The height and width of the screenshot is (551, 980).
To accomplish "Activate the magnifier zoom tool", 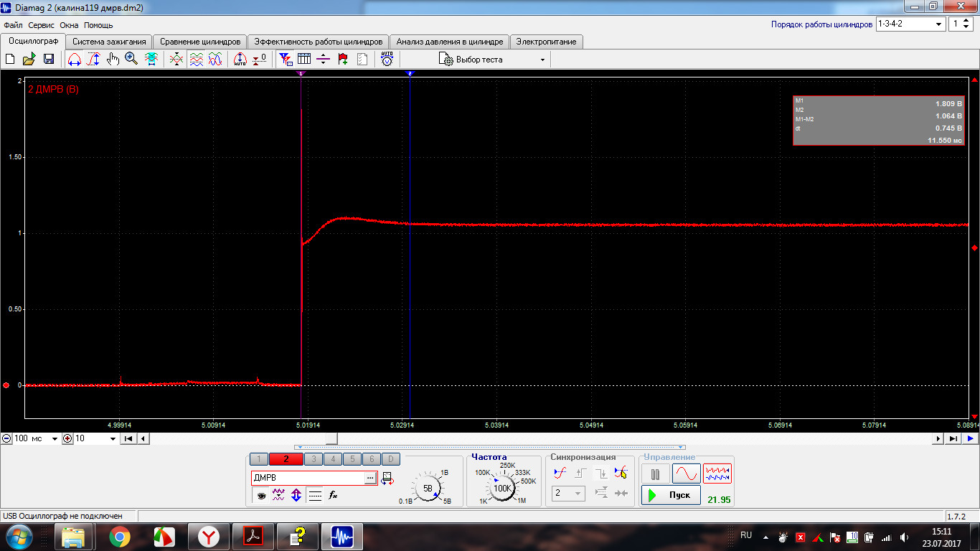I will point(131,60).
